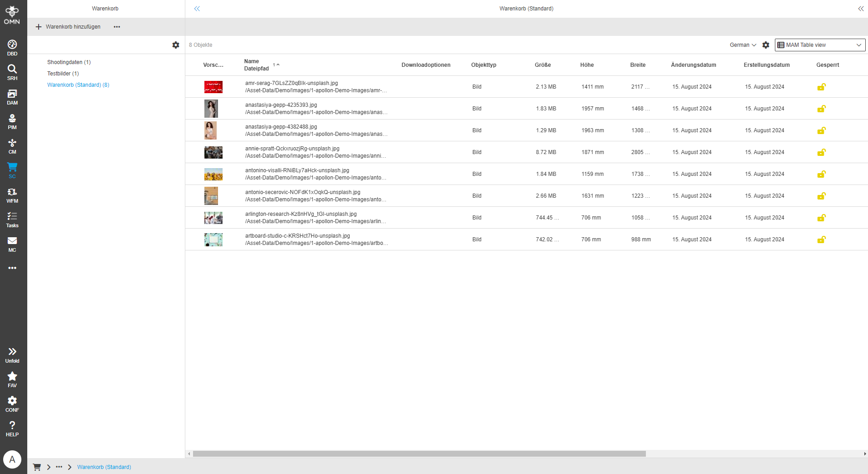868x474 pixels.
Task: Open the MAM Table view selector
Action: point(819,45)
